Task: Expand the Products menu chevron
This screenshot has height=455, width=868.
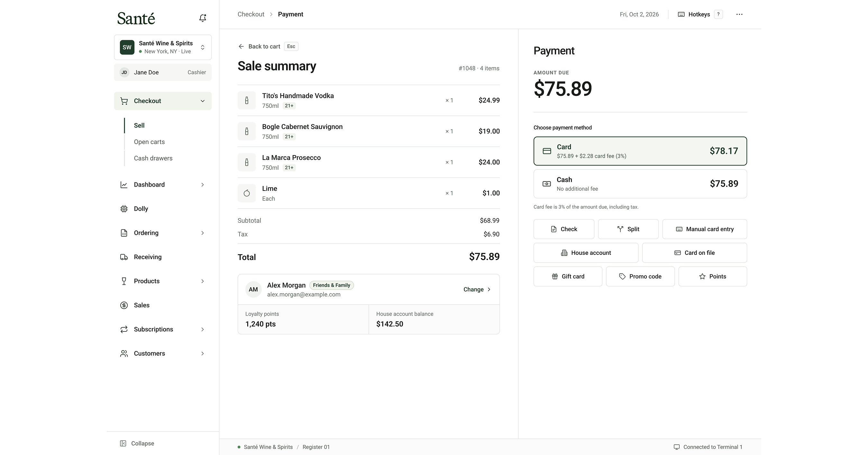Action: tap(203, 281)
